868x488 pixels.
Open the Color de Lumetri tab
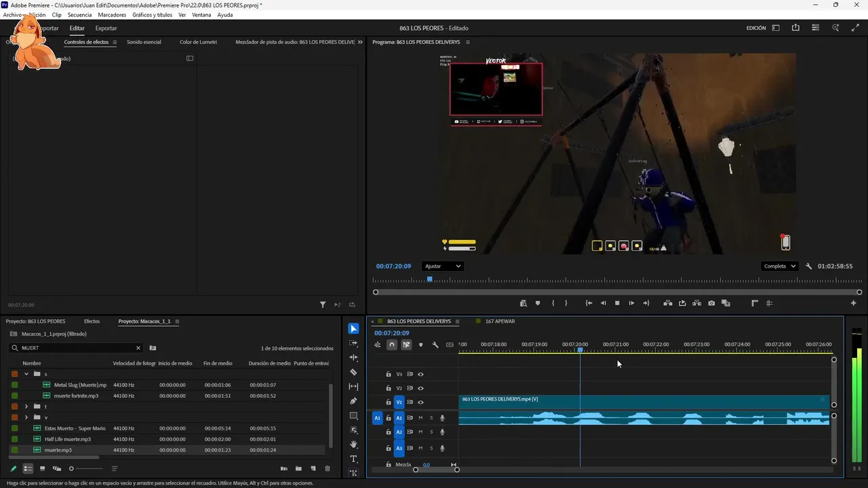[x=198, y=42]
